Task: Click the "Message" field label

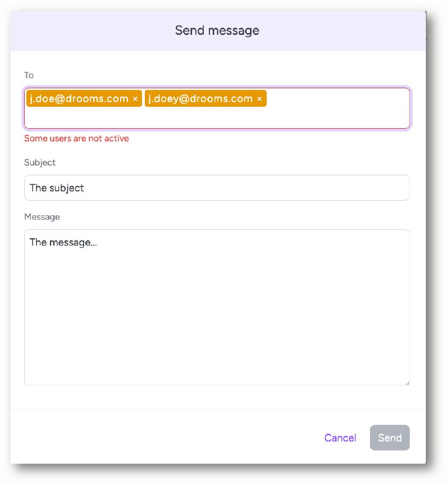Action: [x=42, y=217]
